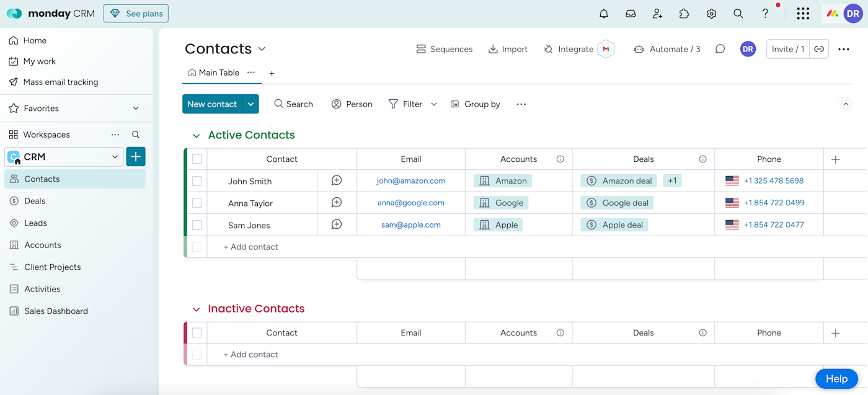Open the Amazon deal chip
868x395 pixels.
pos(618,181)
